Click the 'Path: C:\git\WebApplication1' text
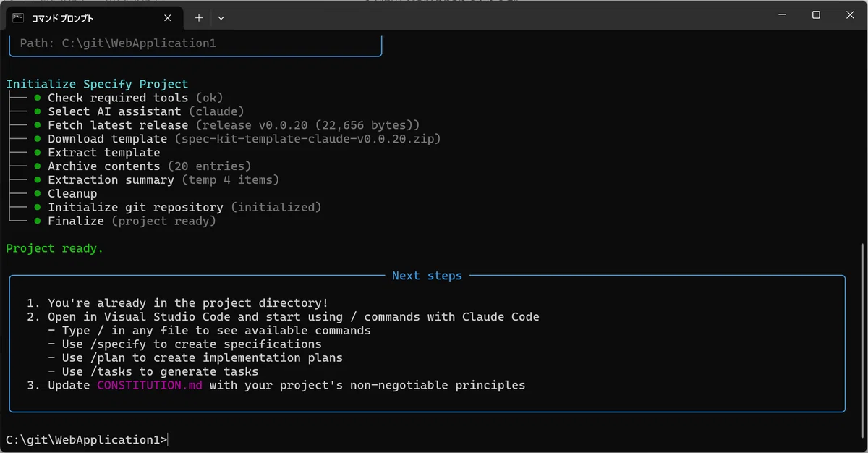Viewport: 868px width, 453px height. (118, 43)
